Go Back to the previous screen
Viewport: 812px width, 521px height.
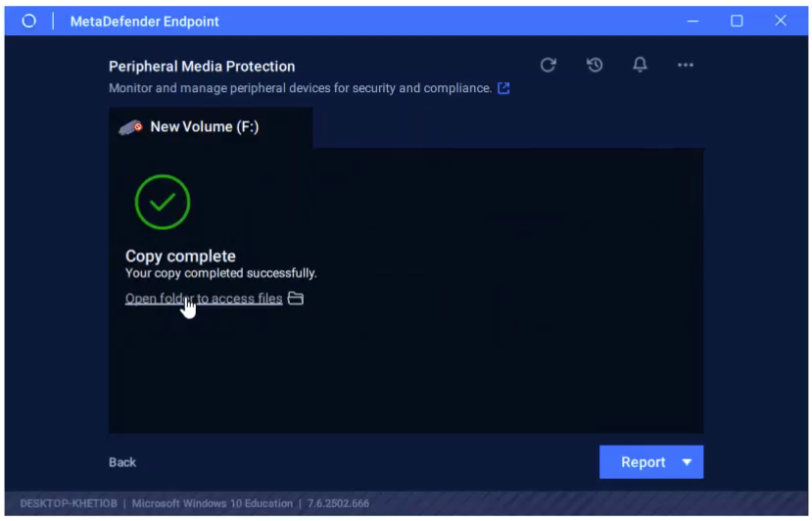(122, 462)
